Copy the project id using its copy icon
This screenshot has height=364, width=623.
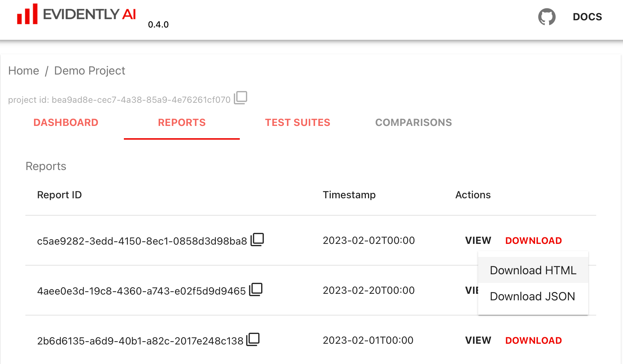(241, 98)
